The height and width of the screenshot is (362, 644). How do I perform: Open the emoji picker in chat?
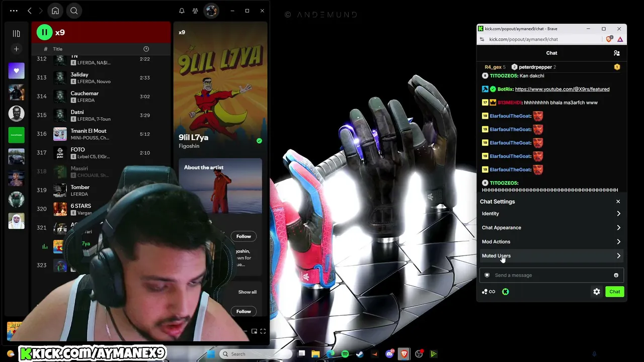click(616, 275)
